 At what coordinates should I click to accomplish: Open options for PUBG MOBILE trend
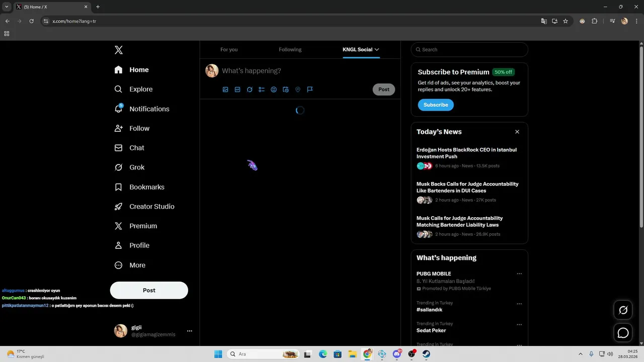tap(519, 274)
